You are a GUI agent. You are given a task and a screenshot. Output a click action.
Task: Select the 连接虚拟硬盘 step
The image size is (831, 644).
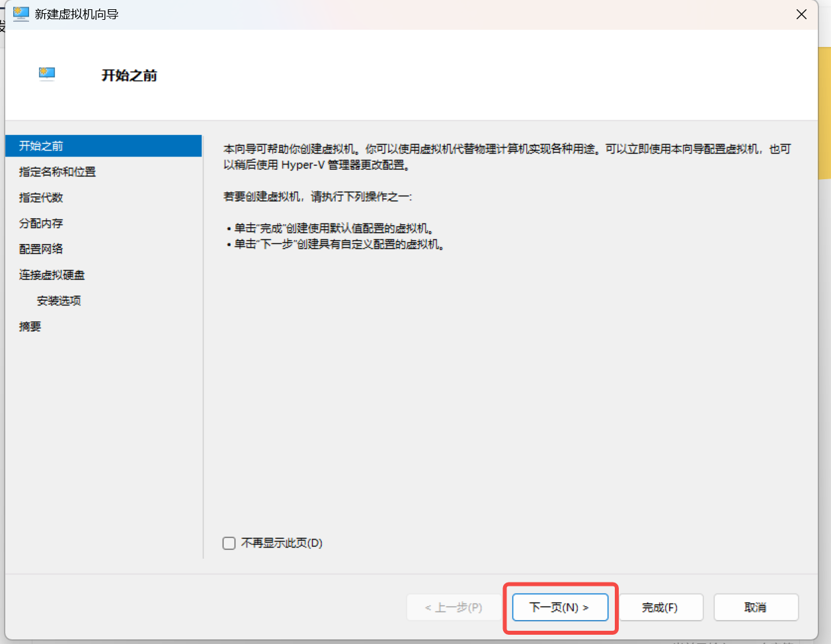(x=52, y=275)
